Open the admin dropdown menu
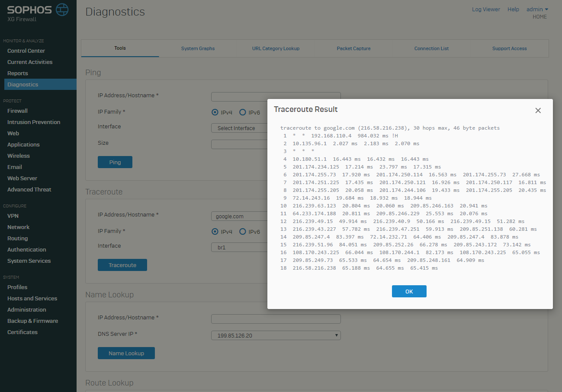The width and height of the screenshot is (562, 392). coord(537,9)
